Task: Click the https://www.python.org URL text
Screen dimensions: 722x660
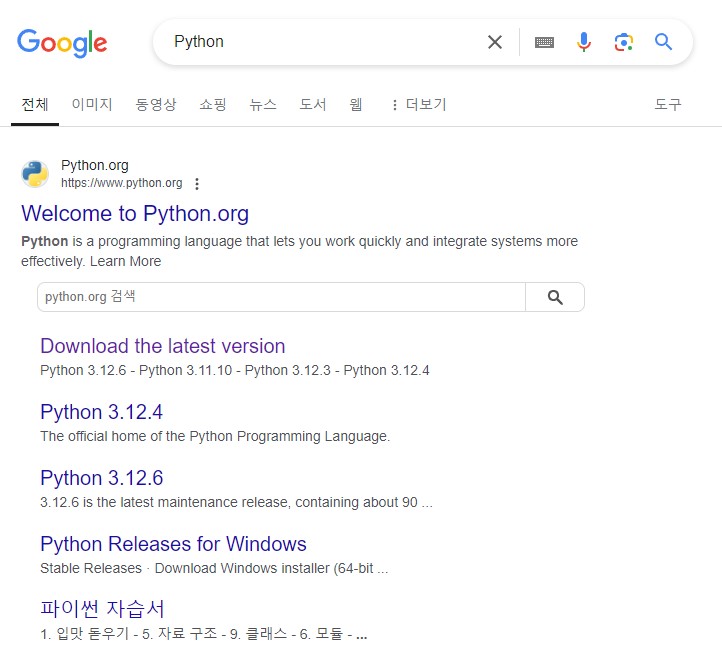Action: (122, 183)
